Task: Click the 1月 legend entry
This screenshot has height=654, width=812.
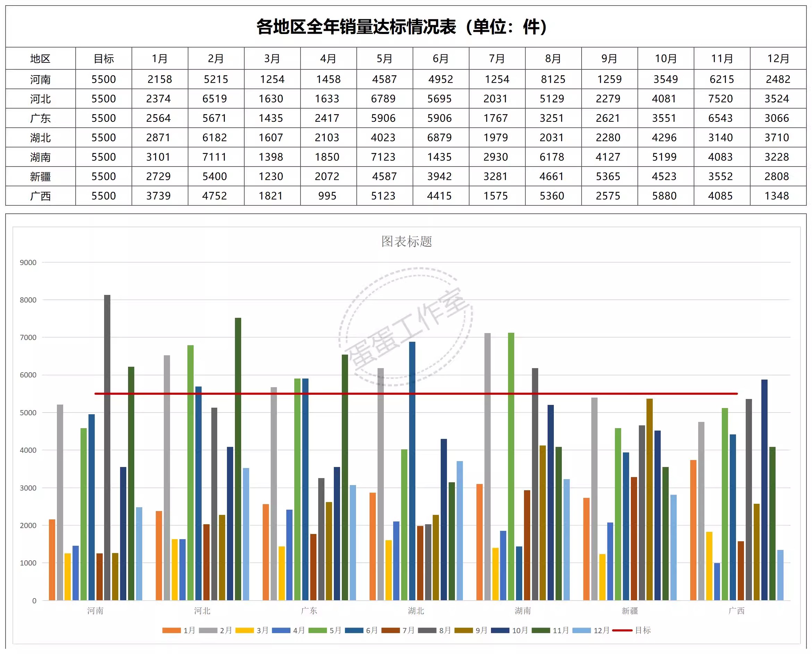Action: tap(179, 630)
